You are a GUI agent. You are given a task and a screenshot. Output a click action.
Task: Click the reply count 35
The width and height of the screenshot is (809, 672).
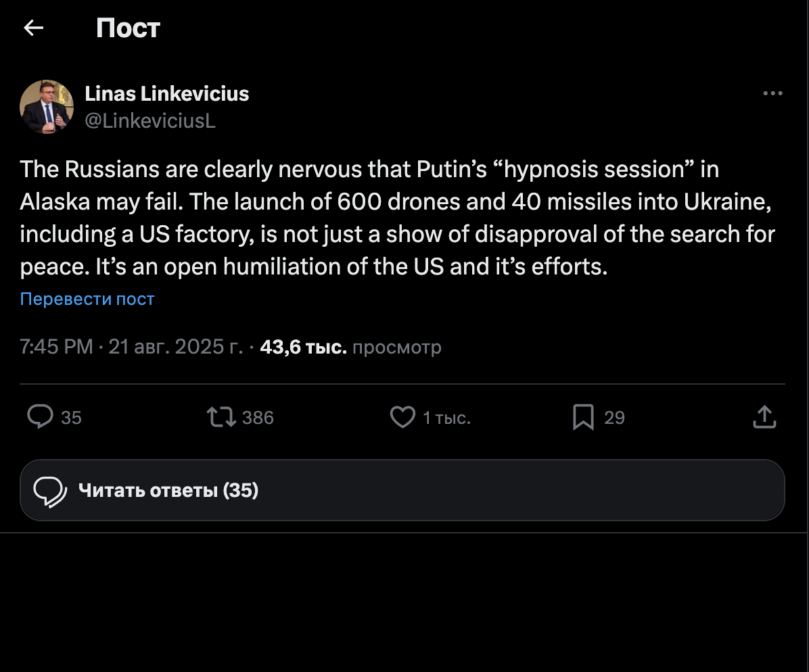[71, 418]
